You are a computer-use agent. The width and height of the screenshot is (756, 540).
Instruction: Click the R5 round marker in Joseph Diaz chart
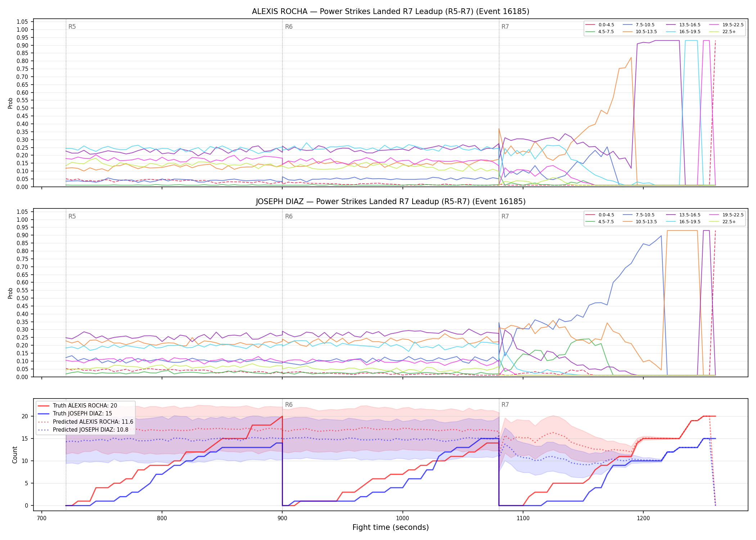pos(72,216)
